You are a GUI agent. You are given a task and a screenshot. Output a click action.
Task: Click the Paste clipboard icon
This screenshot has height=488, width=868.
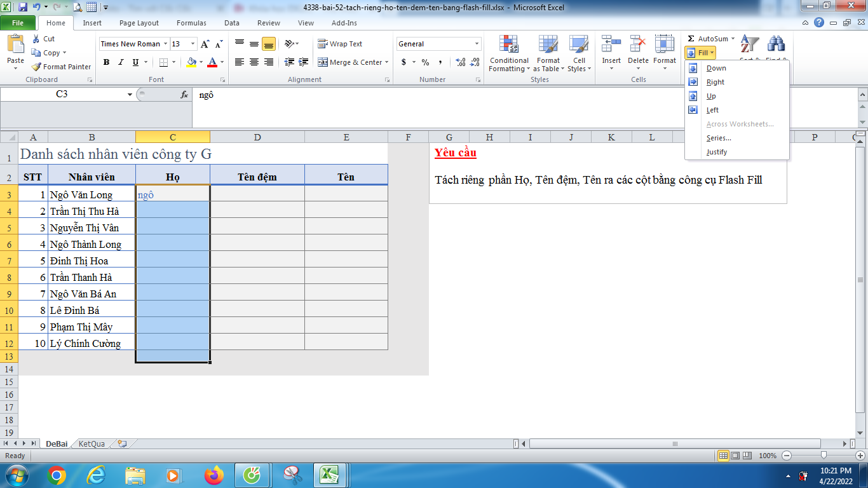click(x=15, y=44)
